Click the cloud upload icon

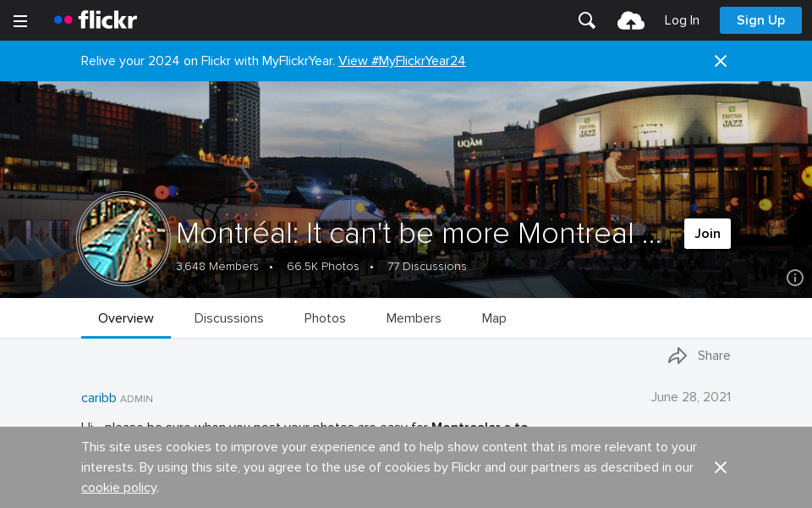[x=630, y=19]
